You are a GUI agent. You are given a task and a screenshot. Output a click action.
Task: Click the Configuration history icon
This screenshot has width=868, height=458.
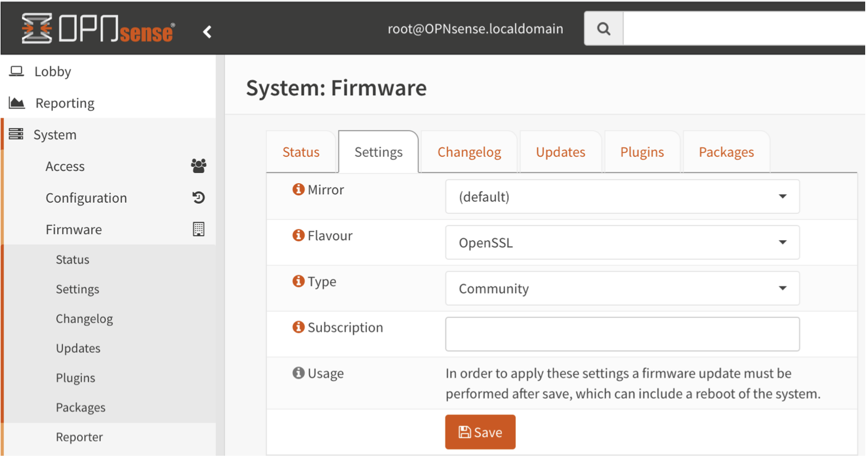pos(198,198)
